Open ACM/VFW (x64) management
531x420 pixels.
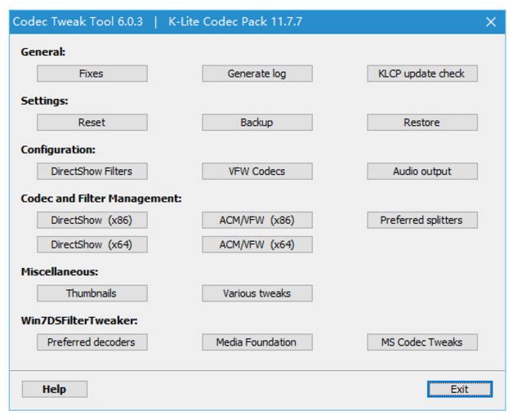[x=257, y=244]
